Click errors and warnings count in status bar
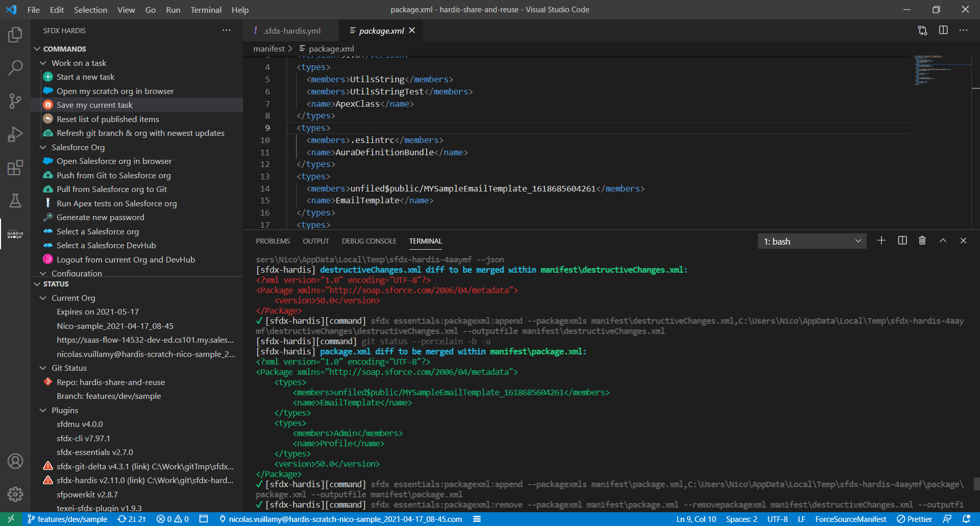The height and width of the screenshot is (526, 980). pos(173,519)
